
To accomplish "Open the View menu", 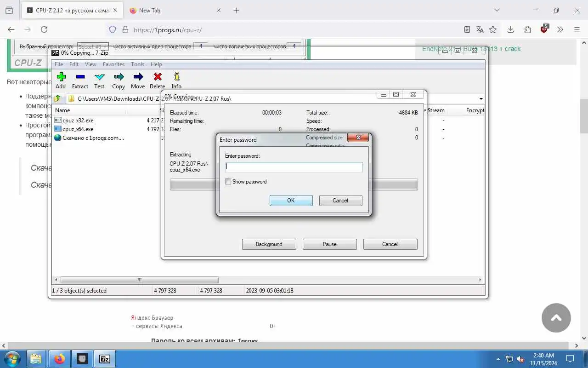I will tap(90, 64).
